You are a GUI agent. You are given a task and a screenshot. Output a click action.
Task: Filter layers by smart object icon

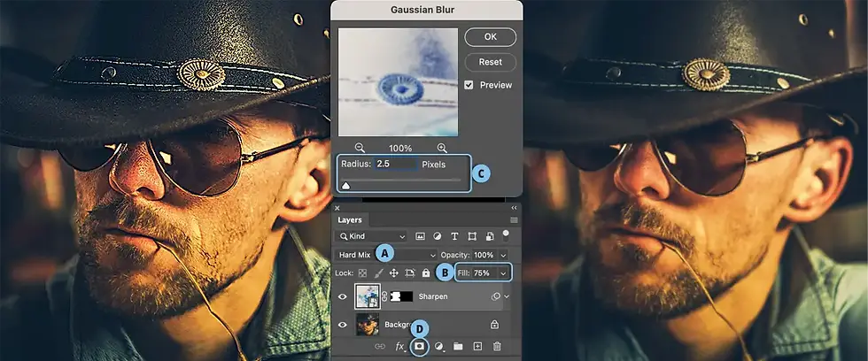tap(489, 236)
